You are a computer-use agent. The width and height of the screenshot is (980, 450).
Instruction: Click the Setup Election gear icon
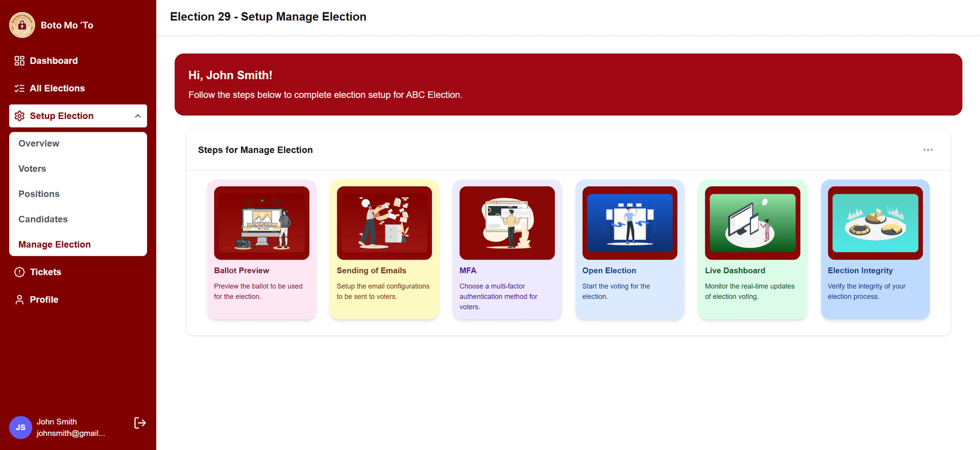[x=19, y=116]
